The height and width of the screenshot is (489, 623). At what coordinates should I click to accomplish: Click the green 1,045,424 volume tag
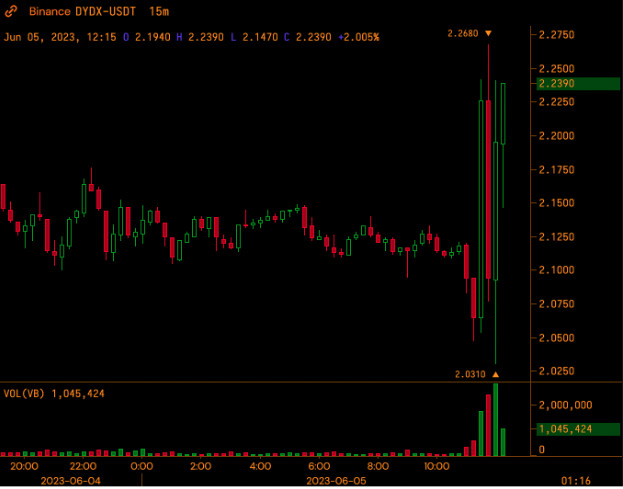pyautogui.click(x=578, y=429)
